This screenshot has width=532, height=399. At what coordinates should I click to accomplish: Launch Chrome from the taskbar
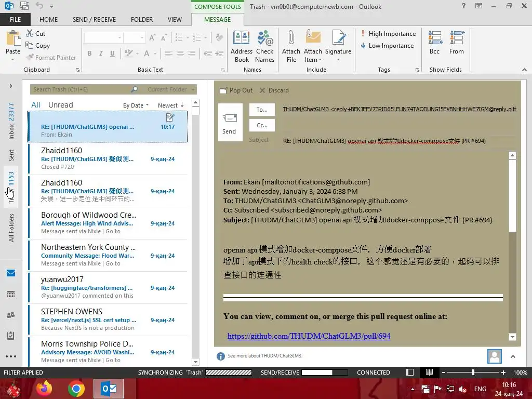click(76, 389)
